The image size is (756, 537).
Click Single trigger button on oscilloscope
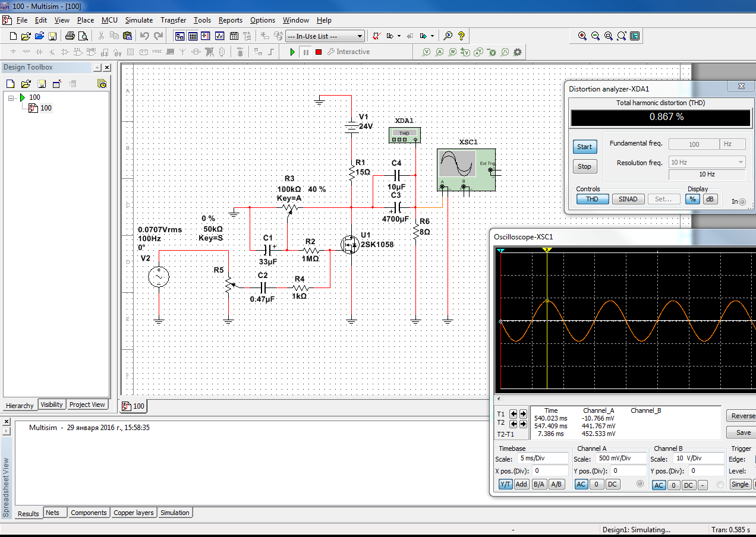click(740, 484)
